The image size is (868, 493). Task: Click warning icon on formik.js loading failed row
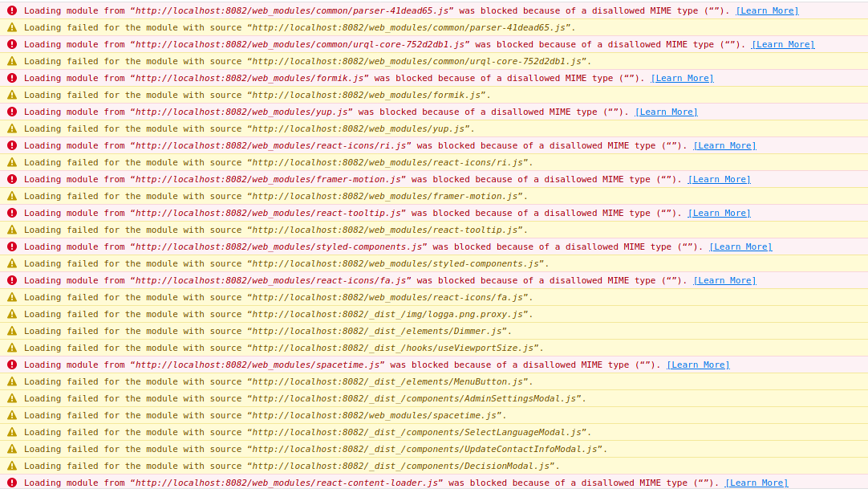click(x=12, y=95)
